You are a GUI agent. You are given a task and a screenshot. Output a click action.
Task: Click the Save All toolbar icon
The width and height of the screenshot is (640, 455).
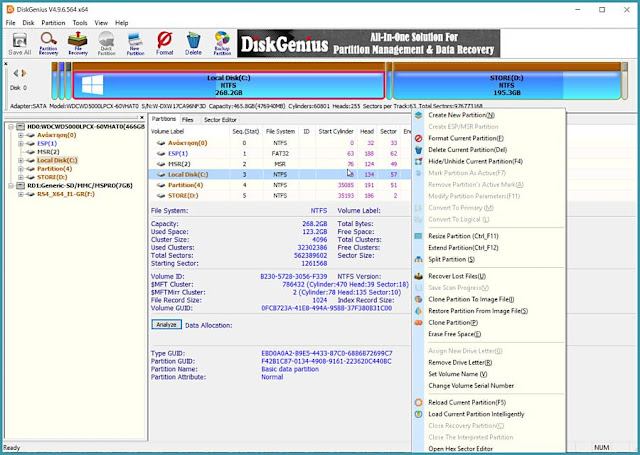[20, 43]
